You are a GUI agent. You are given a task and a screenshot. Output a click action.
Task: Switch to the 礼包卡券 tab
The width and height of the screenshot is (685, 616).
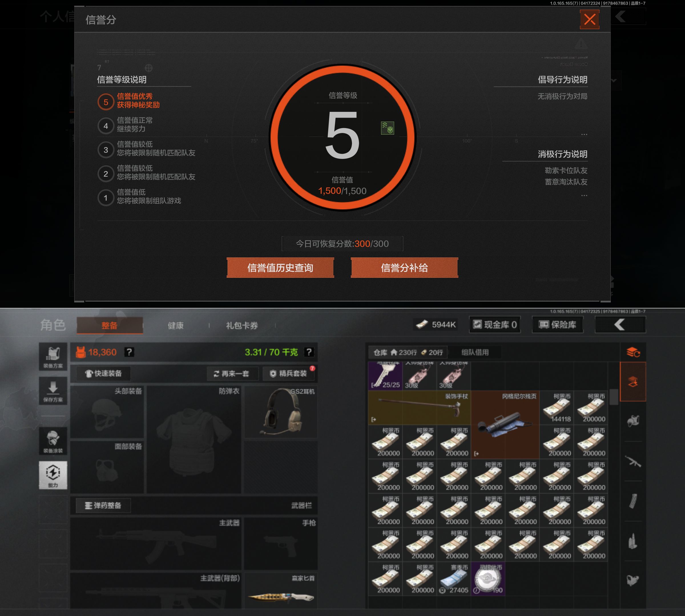[242, 325]
